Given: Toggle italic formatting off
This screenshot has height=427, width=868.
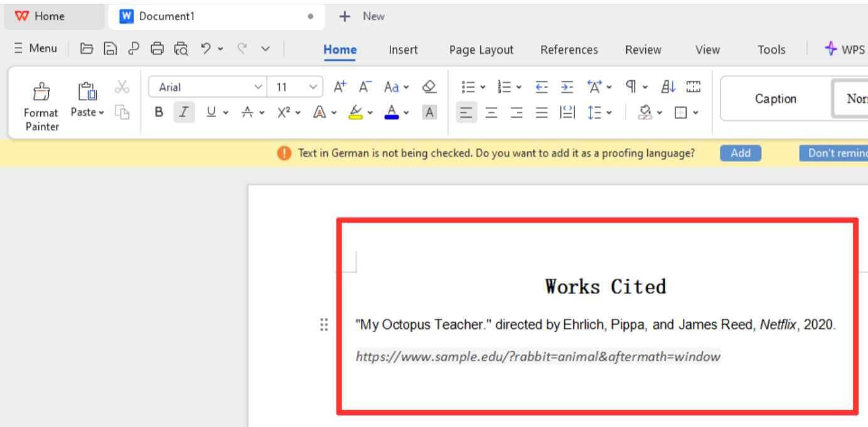Looking at the screenshot, I should click(x=183, y=113).
